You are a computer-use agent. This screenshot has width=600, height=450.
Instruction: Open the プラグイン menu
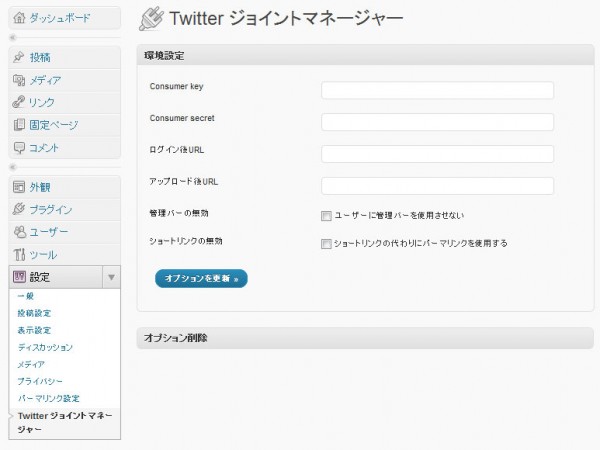click(x=51, y=210)
